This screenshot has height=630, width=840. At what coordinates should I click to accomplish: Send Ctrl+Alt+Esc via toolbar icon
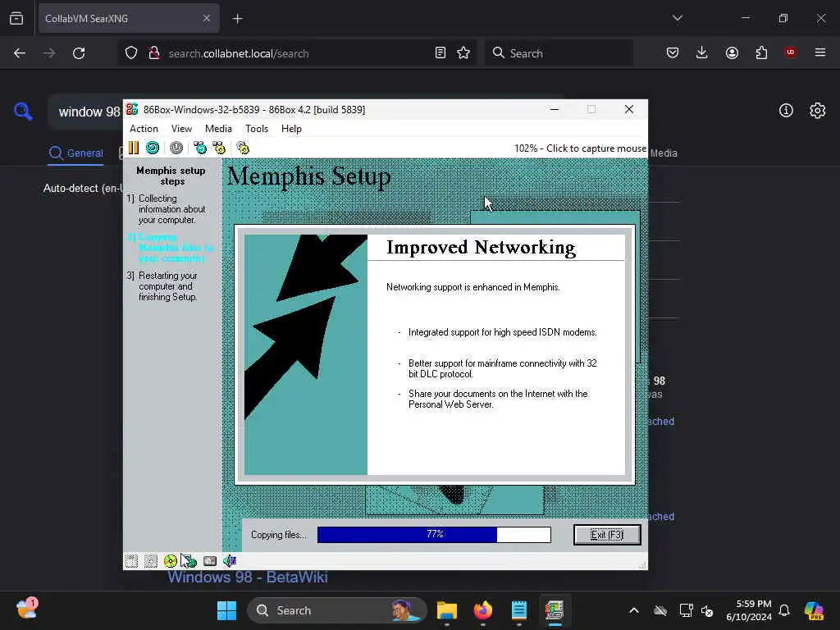click(x=219, y=148)
